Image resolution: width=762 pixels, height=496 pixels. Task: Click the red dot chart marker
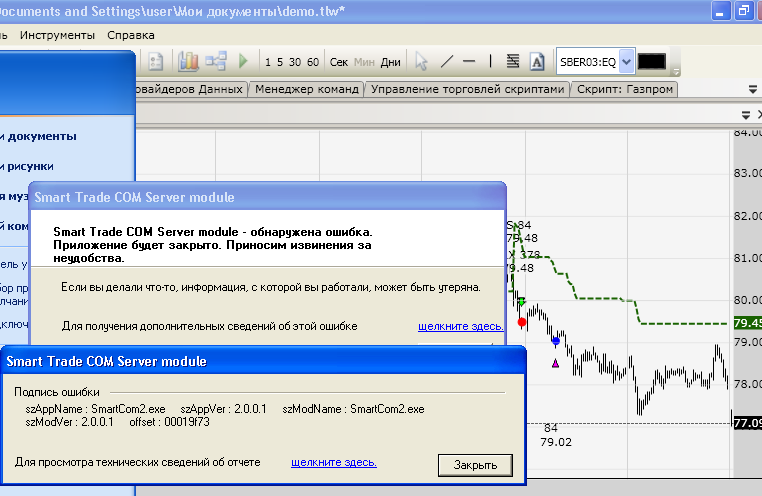(x=522, y=322)
